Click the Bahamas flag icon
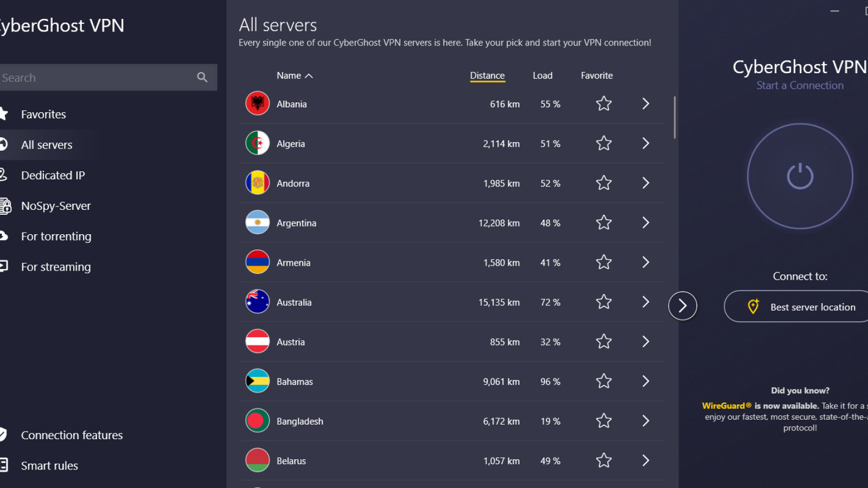The width and height of the screenshot is (868, 488). point(257,381)
